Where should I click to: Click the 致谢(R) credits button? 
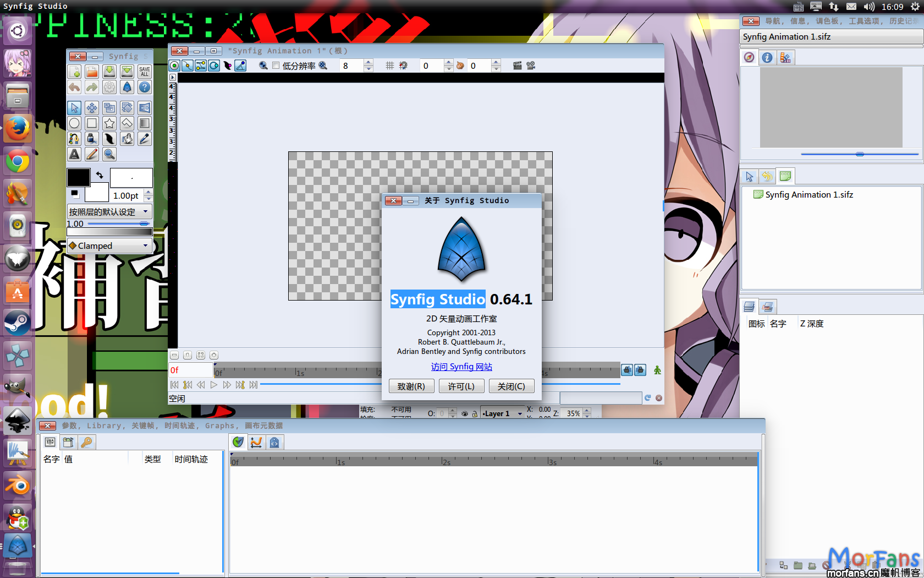tap(411, 386)
